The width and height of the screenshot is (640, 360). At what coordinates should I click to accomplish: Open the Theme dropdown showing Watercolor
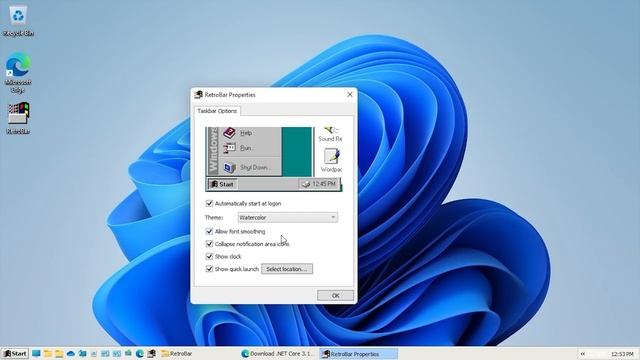(287, 218)
